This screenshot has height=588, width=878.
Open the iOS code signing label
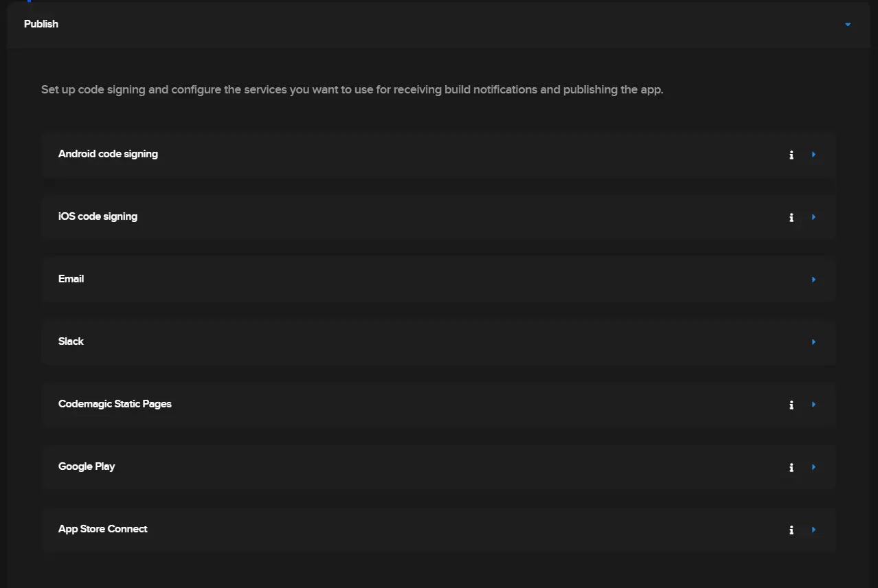point(98,216)
